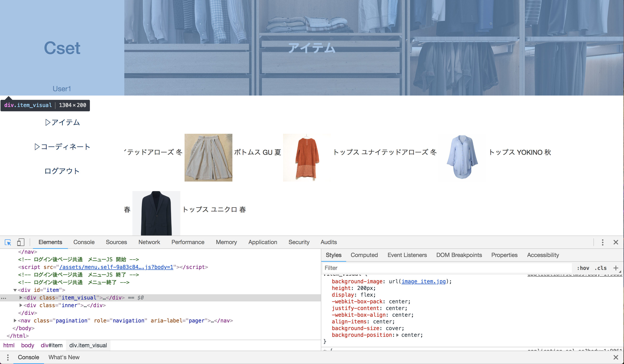624x364 pixels.
Task: Switch to the Network tab
Action: [149, 242]
